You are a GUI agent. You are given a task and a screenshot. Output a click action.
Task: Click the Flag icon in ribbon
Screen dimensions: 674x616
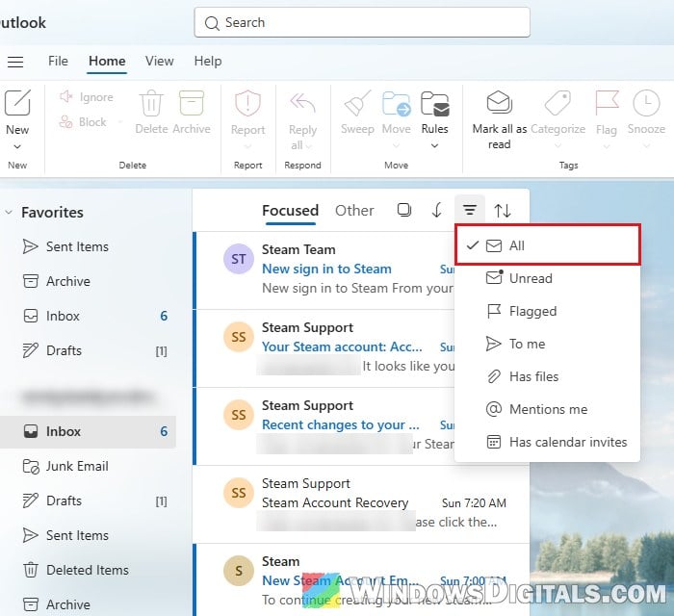pyautogui.click(x=607, y=103)
